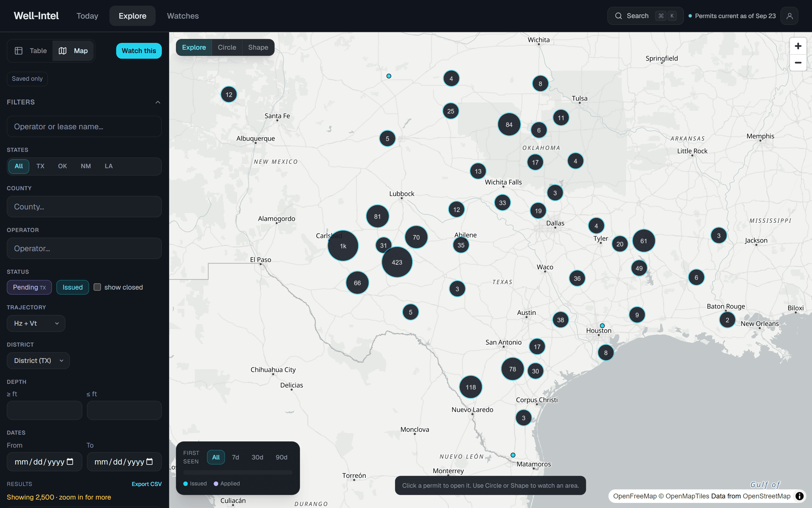Screen dimensions: 812x508
Task: Open the 66 permit cluster
Action: 357,283
